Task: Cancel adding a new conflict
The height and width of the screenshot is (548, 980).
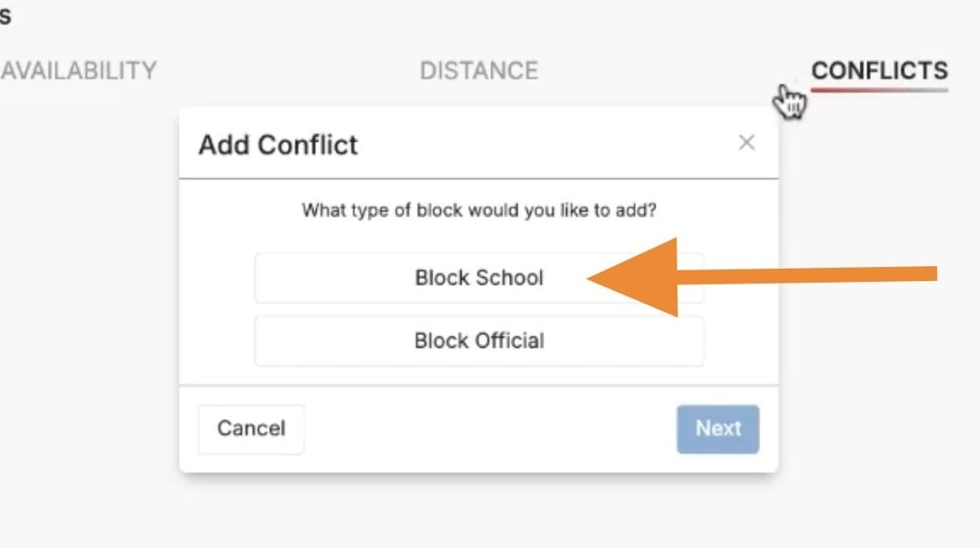Action: click(x=251, y=429)
